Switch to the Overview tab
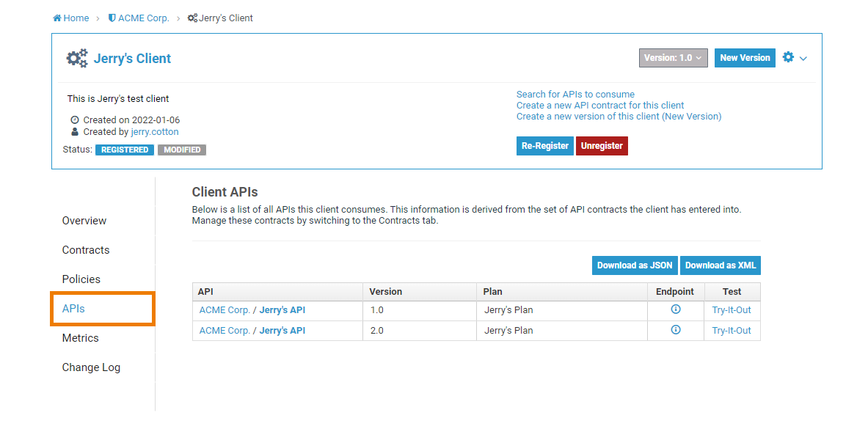Viewport: 868px width, 429px height. pyautogui.click(x=84, y=221)
